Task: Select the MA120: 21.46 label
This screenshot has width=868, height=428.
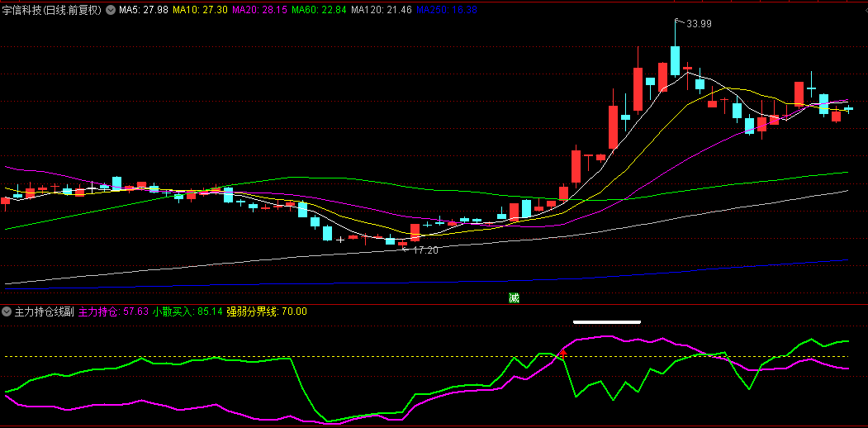Action: [x=382, y=9]
